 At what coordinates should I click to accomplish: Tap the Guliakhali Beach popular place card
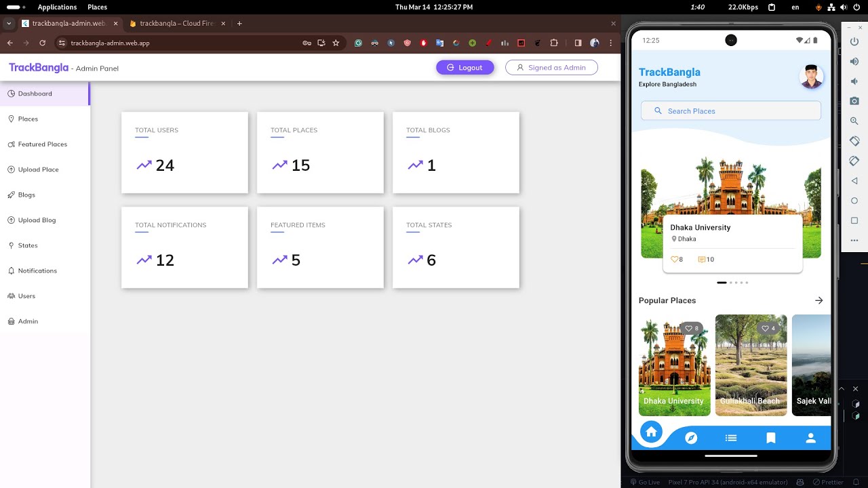[x=751, y=365]
